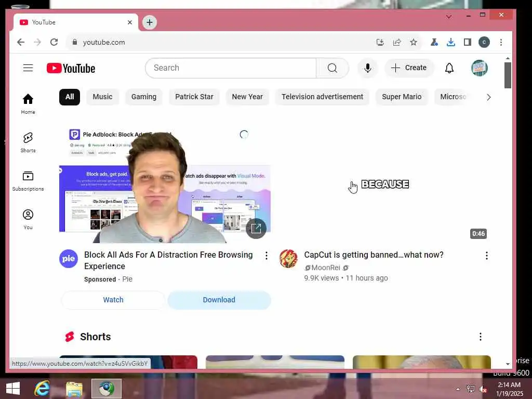Viewport: 532px width, 399px height.
Task: Open Subscriptions in sidebar
Action: pyautogui.click(x=28, y=181)
